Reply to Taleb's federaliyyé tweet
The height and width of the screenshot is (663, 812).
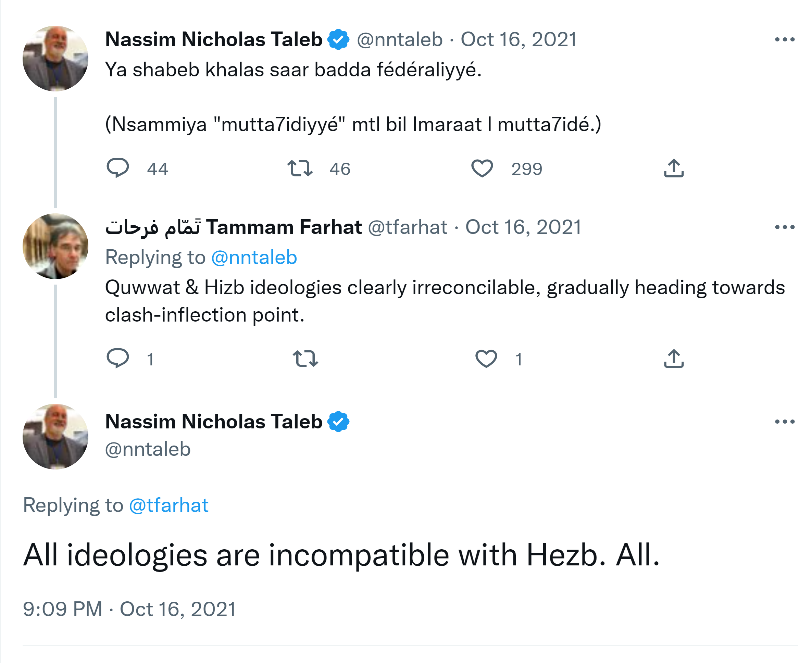click(x=117, y=168)
